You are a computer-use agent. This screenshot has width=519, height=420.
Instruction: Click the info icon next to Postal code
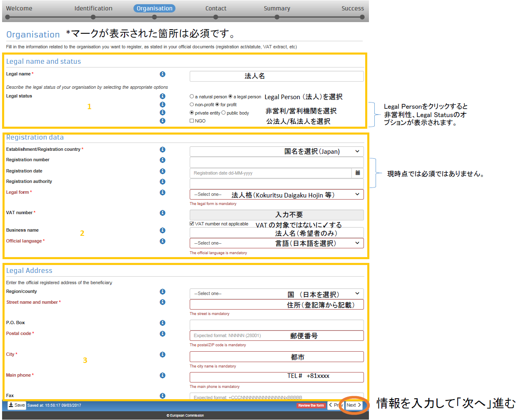point(163,334)
